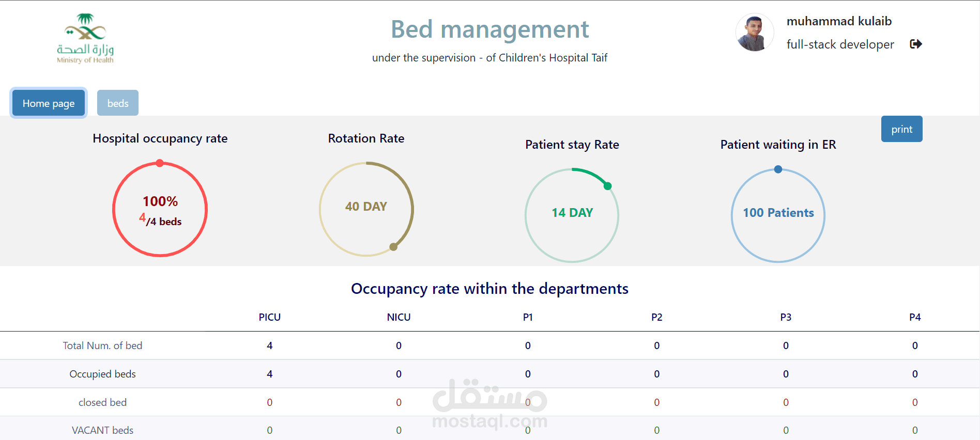This screenshot has height=440, width=980.
Task: Click the Ministry of Health logo
Action: [x=85, y=39]
